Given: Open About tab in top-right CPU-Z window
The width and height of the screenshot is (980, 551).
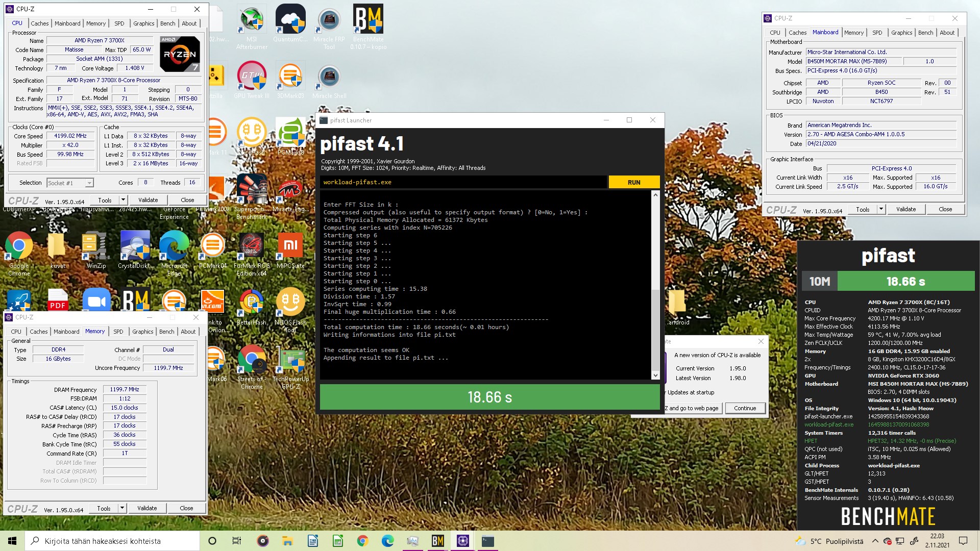Looking at the screenshot, I should tap(947, 33).
